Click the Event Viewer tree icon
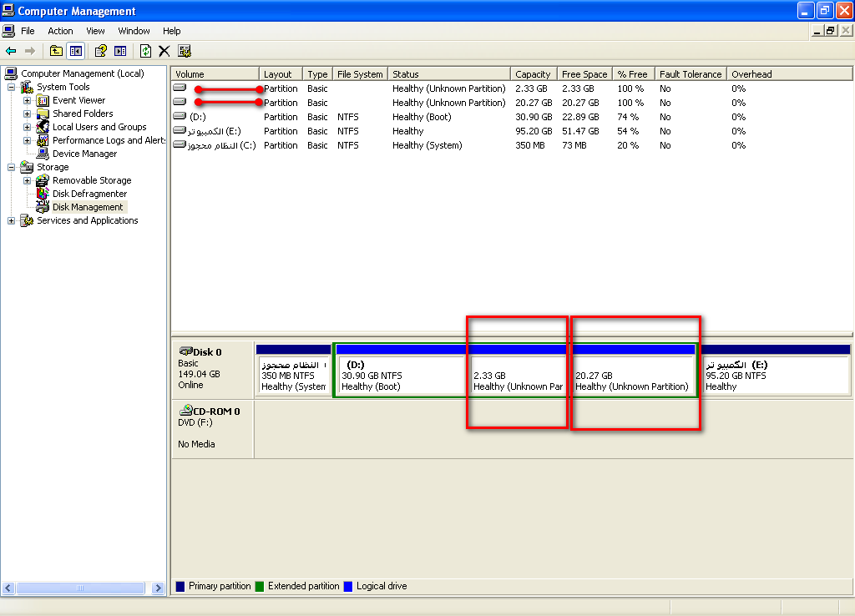Image resolution: width=855 pixels, height=616 pixels. click(43, 100)
